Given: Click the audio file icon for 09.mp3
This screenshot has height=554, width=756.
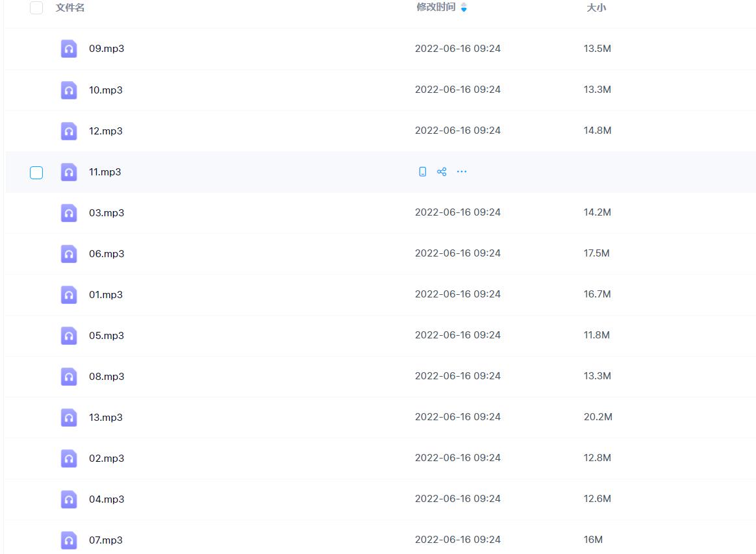Looking at the screenshot, I should (69, 49).
